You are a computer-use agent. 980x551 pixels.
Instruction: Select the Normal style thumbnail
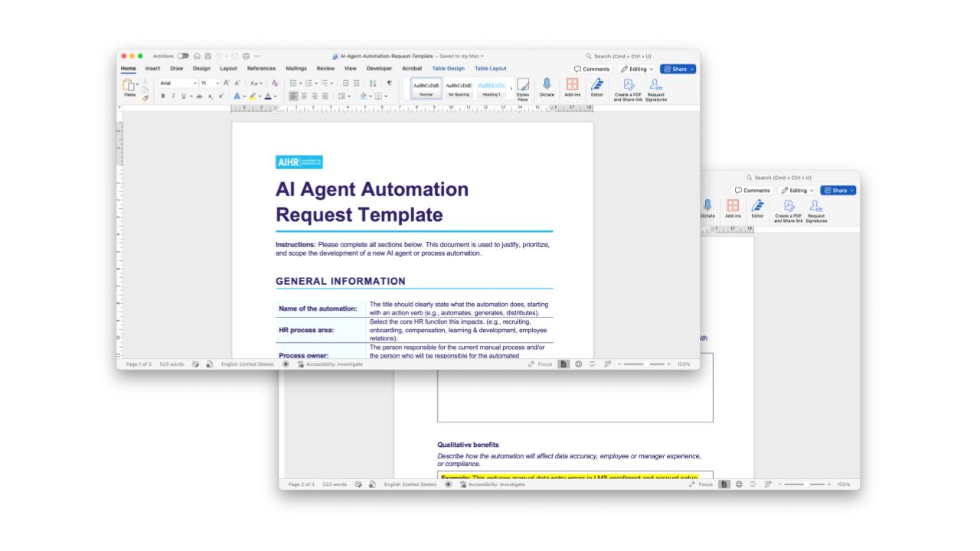(x=426, y=88)
